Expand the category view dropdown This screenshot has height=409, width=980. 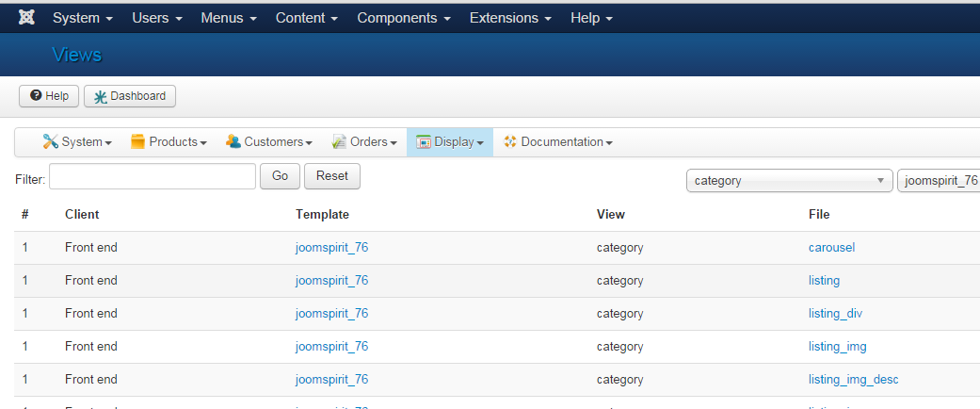(x=789, y=180)
